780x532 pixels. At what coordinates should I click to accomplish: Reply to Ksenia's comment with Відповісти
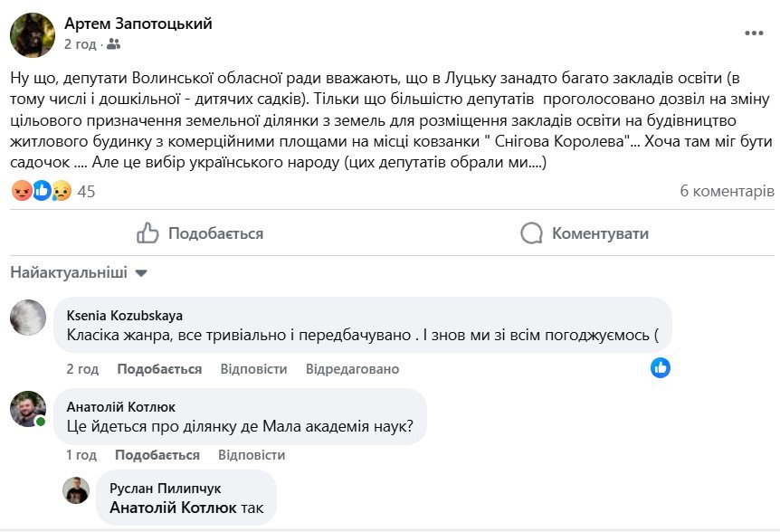pyautogui.click(x=253, y=369)
